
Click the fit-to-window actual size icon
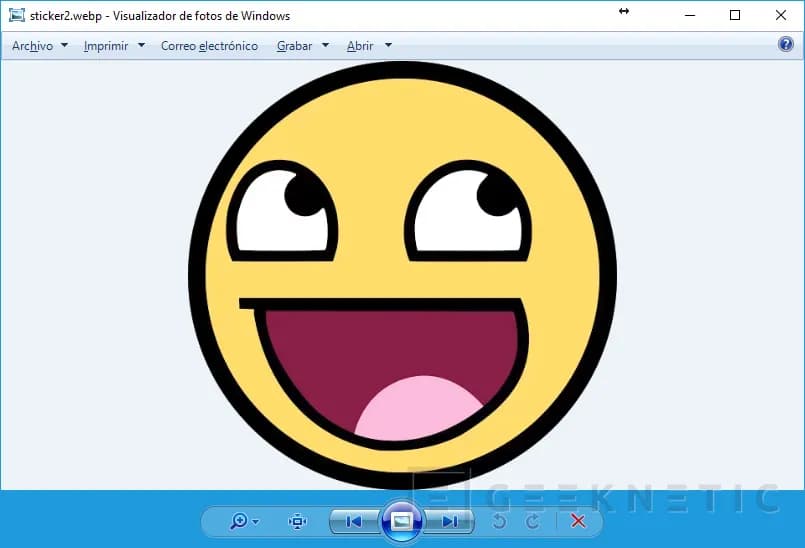coord(297,521)
